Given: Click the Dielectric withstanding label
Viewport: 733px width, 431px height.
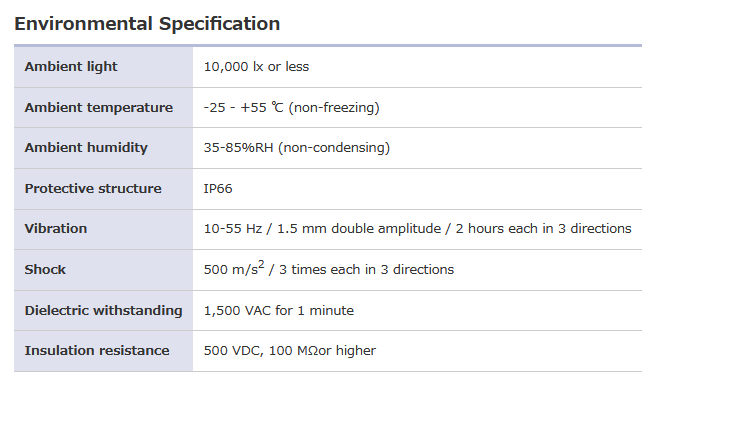Looking at the screenshot, I should click(103, 311).
